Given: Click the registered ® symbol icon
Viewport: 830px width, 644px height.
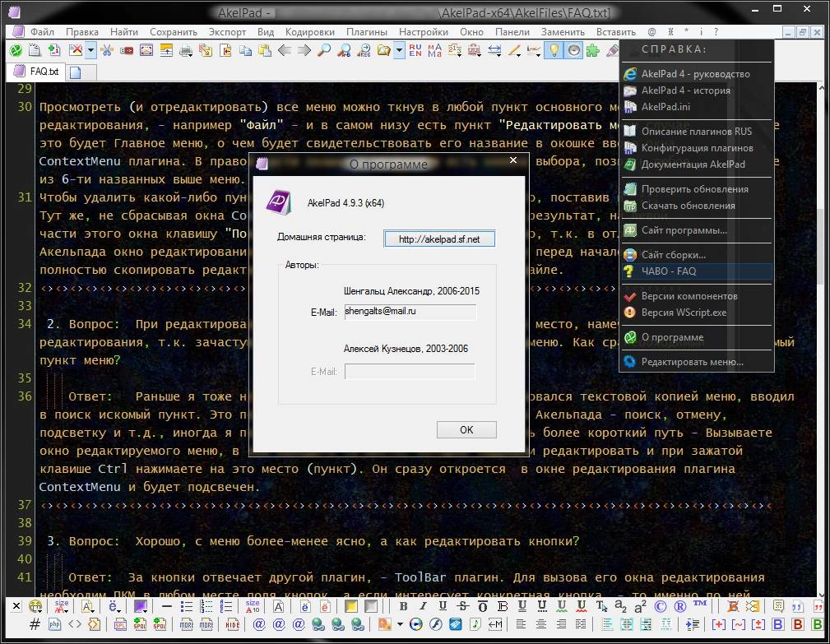Looking at the screenshot, I should click(x=679, y=606).
